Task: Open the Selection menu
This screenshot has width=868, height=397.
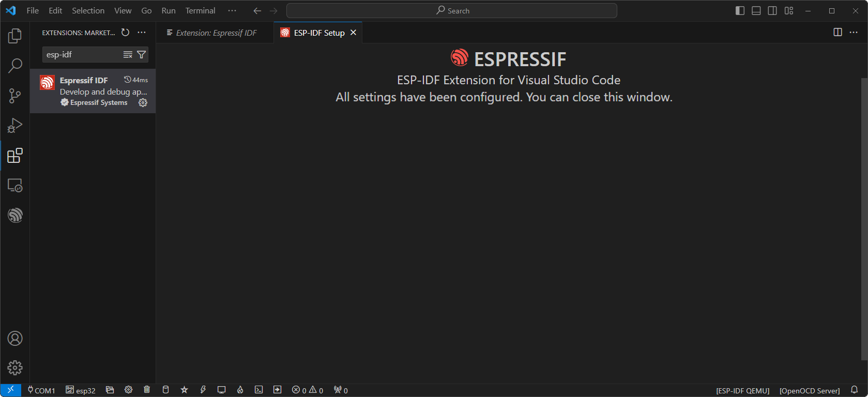Action: pyautogui.click(x=88, y=10)
